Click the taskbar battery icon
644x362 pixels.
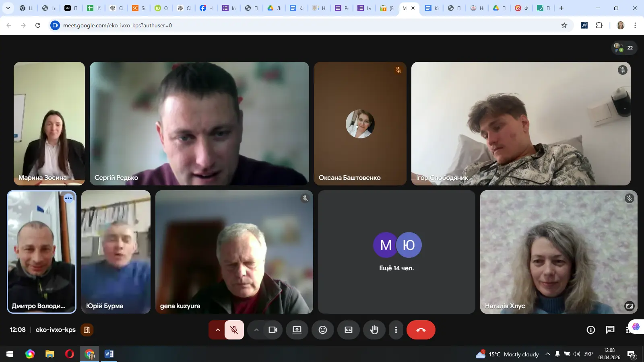567,354
